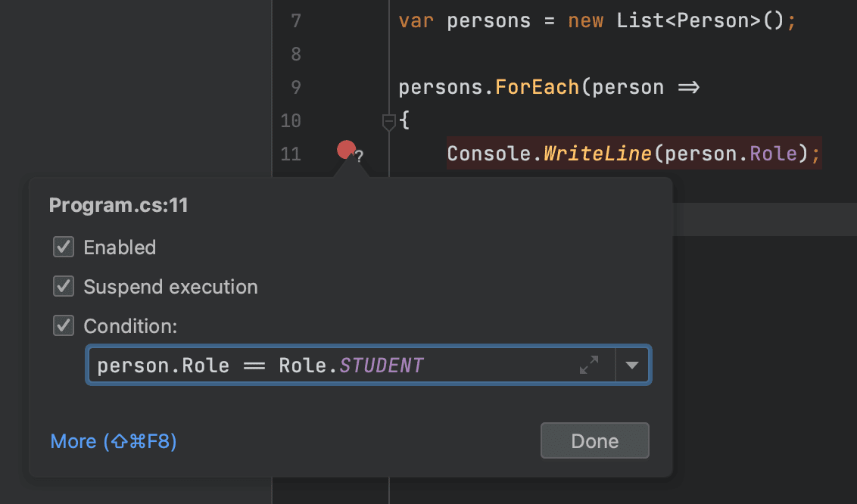Click the question mark badge beside the breakpoint
857x504 pixels.
click(x=360, y=157)
